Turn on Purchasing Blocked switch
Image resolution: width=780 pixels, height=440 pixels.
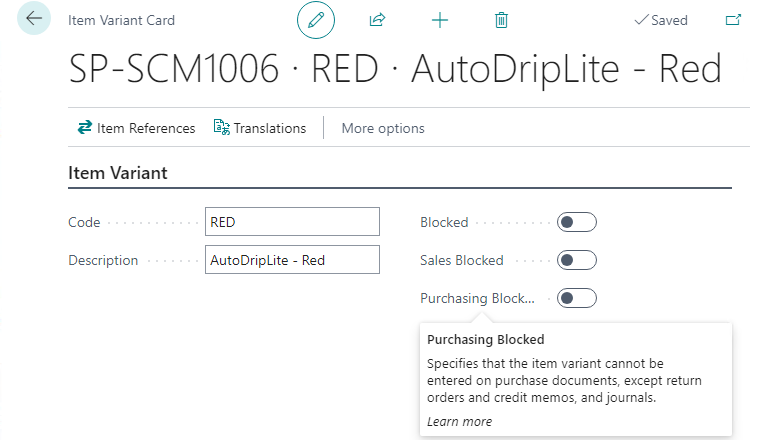577,298
